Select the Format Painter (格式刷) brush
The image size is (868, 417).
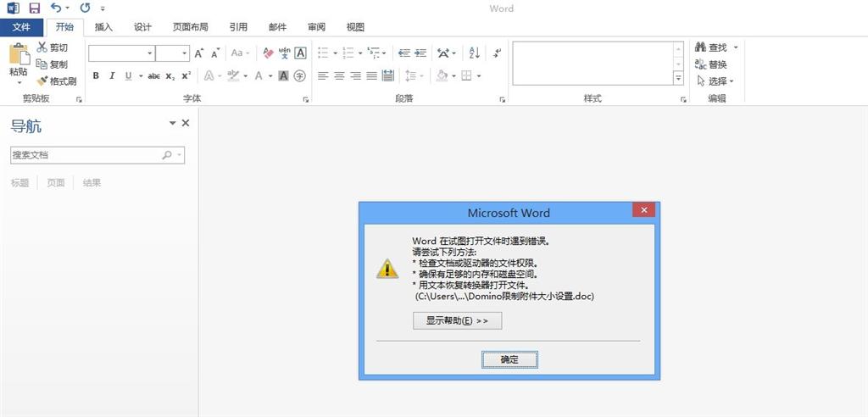tap(42, 81)
